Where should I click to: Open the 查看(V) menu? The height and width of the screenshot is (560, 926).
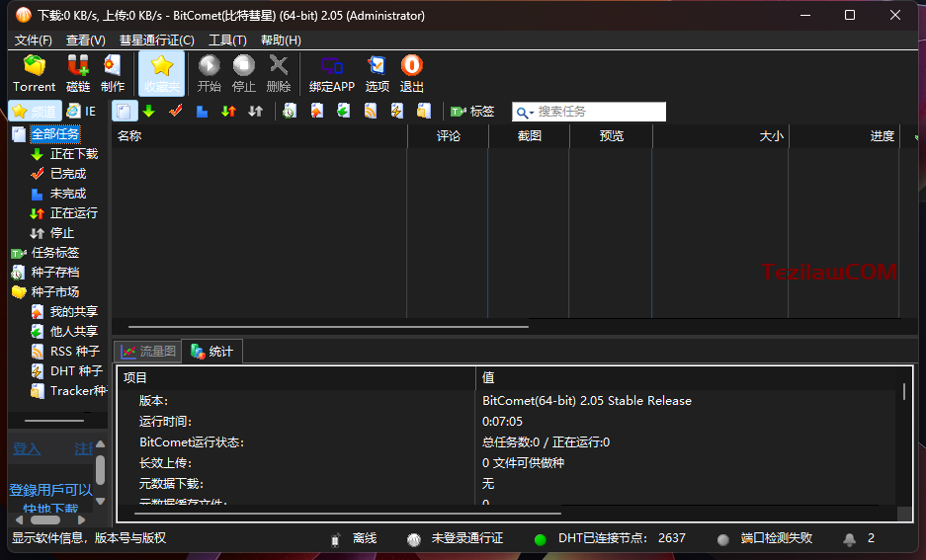click(x=86, y=40)
